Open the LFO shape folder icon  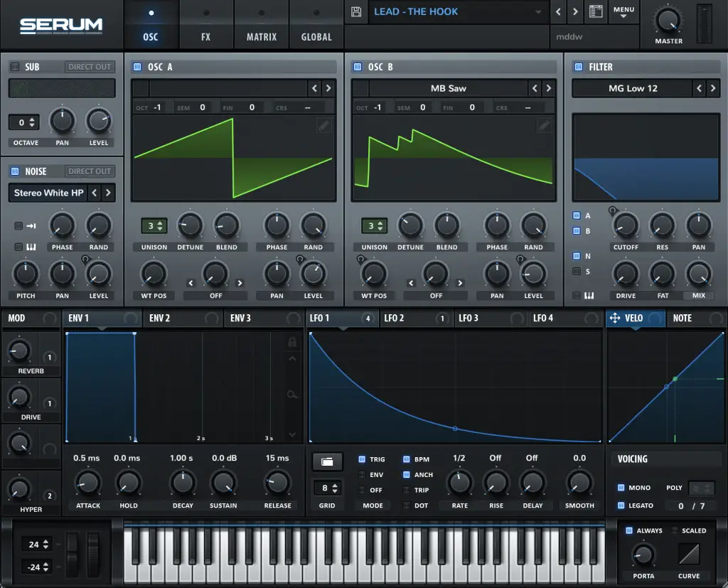tap(327, 461)
